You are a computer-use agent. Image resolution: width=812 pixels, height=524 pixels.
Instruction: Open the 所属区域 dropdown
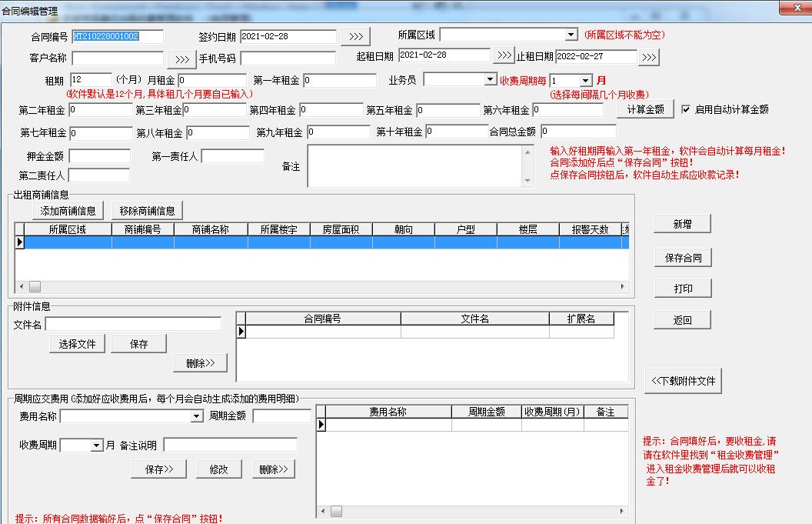(571, 35)
